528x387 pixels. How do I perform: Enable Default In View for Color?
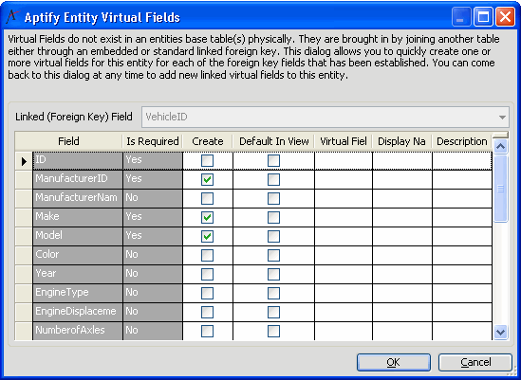point(274,255)
